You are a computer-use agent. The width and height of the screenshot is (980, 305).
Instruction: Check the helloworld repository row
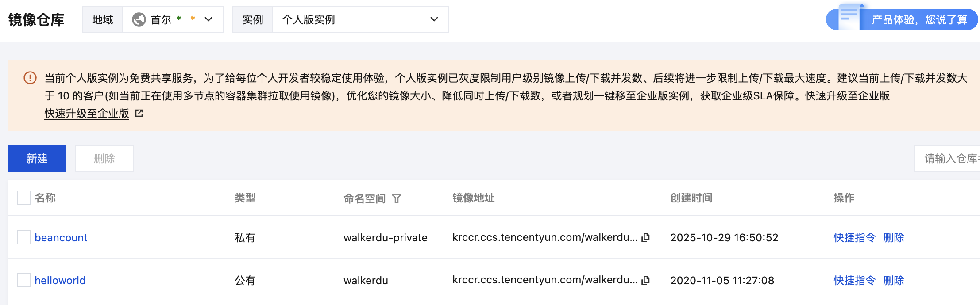coord(24,280)
